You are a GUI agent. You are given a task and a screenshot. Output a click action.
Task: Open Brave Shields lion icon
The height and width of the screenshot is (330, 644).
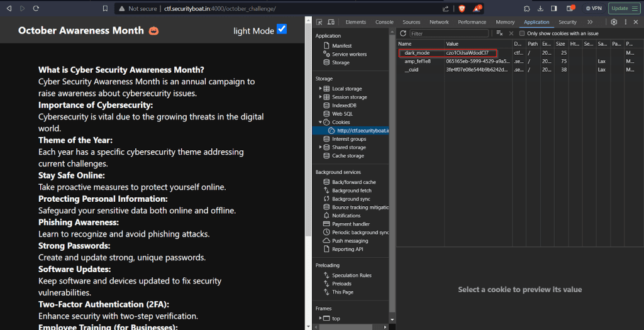coord(462,8)
